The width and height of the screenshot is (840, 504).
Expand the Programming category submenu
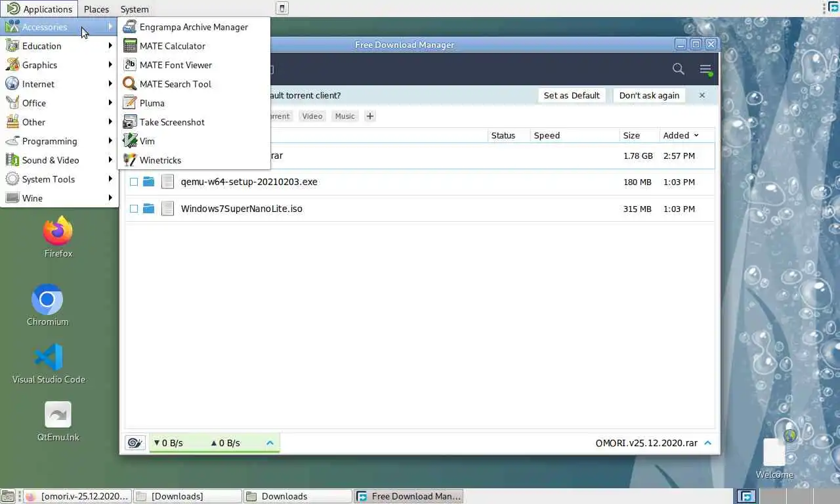click(x=59, y=141)
